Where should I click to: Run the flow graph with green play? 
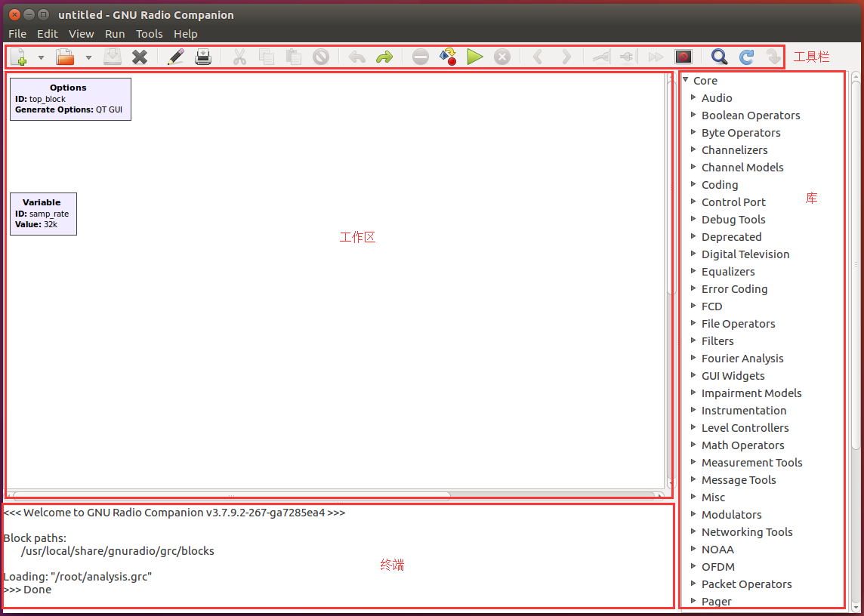(475, 57)
